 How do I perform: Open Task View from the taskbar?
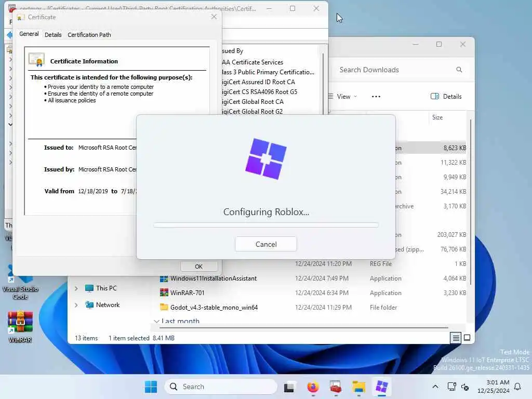[289, 387]
